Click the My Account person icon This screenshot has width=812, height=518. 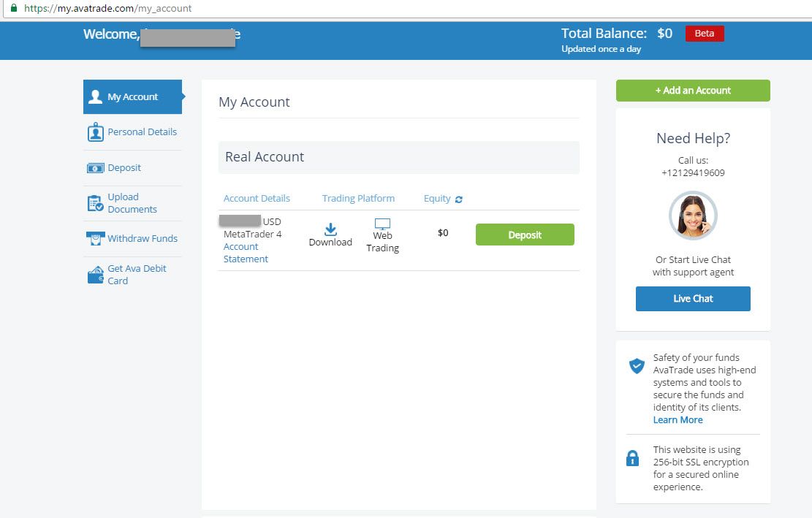[x=95, y=96]
